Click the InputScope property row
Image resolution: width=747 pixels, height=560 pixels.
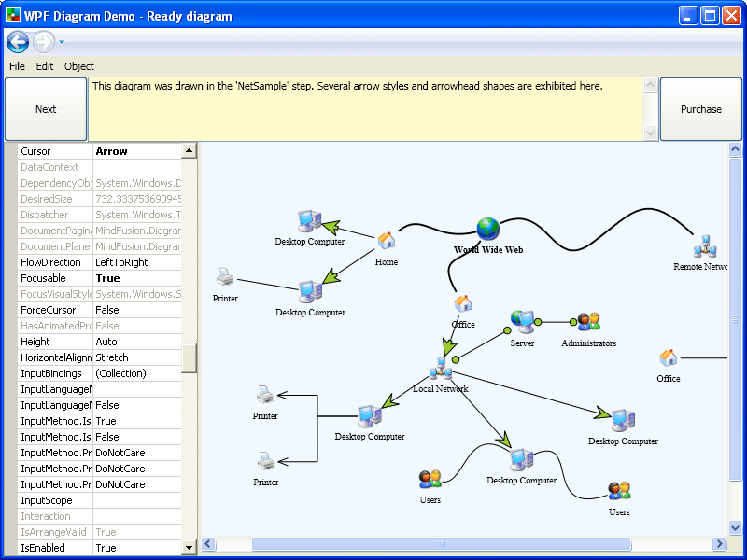pyautogui.click(x=100, y=500)
